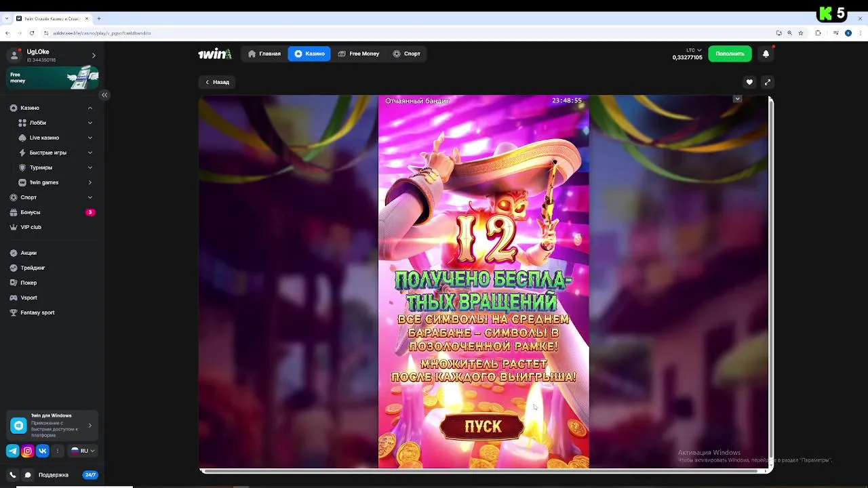Click the game horizontal scrollbar

(482, 470)
